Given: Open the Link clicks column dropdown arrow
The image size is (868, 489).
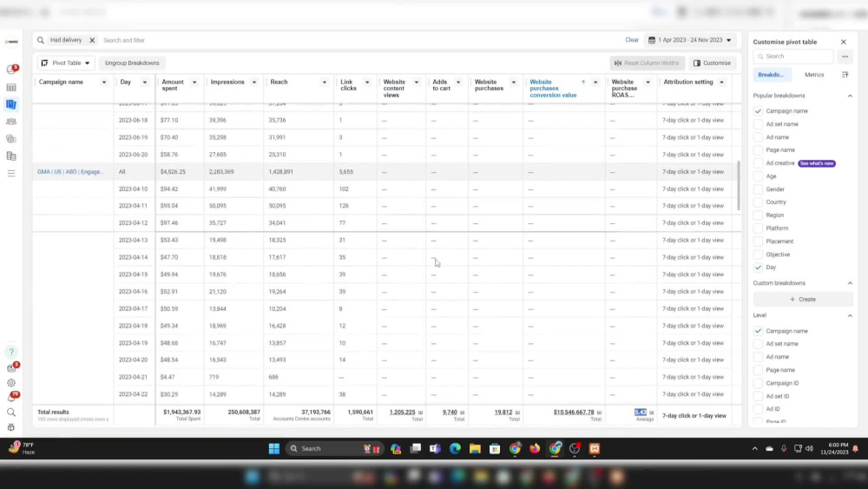Looking at the screenshot, I should 367,83.
